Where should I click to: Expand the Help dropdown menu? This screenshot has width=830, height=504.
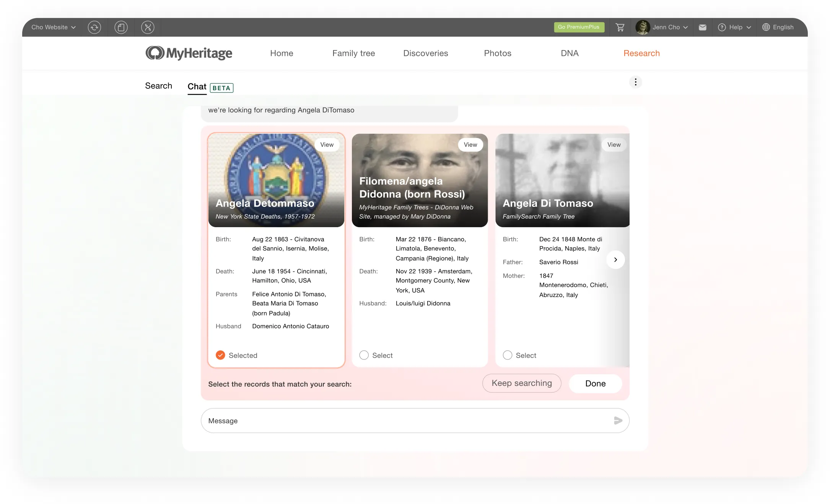pyautogui.click(x=740, y=27)
